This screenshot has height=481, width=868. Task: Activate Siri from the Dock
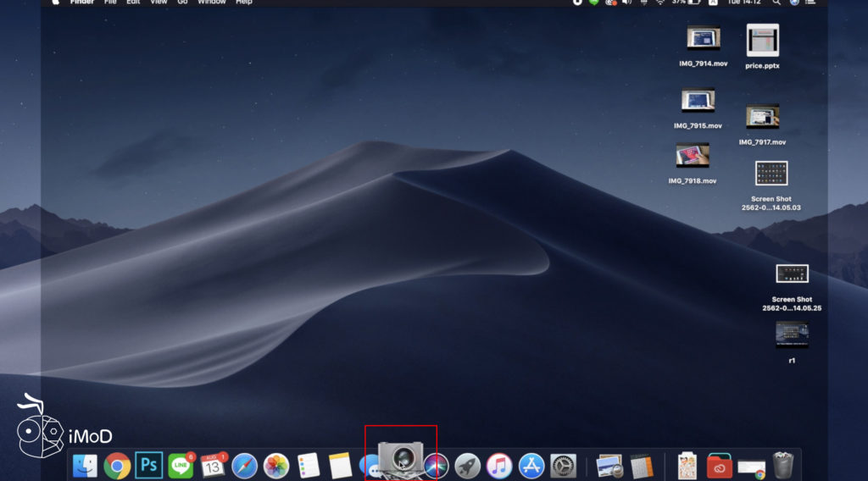(437, 466)
